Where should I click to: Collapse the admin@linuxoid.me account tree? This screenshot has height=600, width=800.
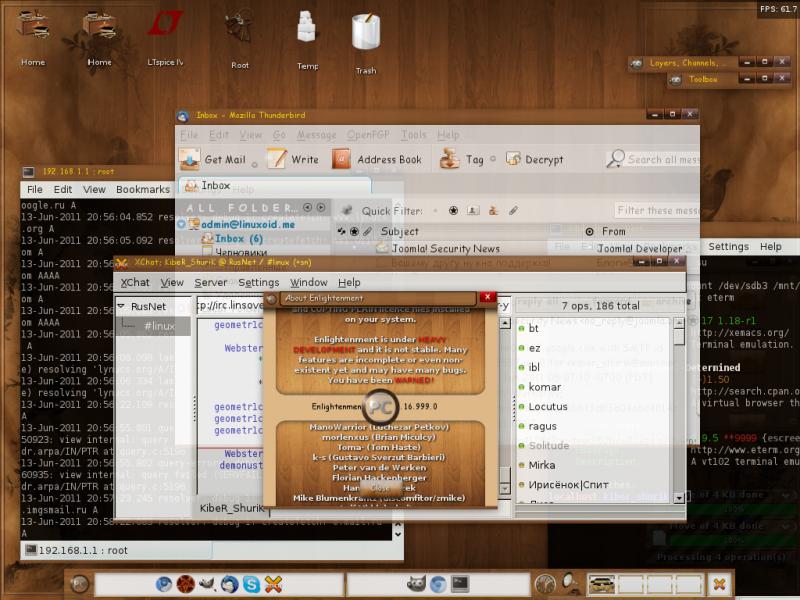click(181, 224)
